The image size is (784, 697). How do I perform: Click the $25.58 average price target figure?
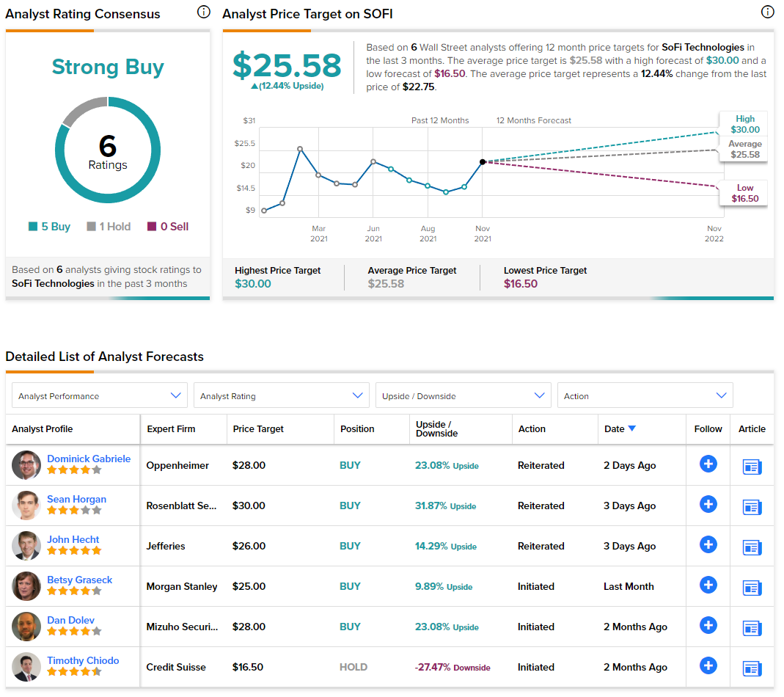point(287,65)
